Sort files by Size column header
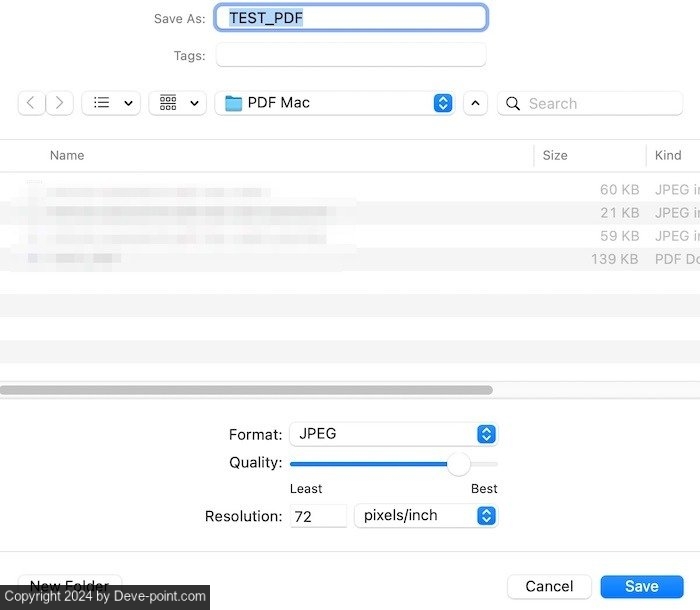Screen dimensions: 700x610 (x=555, y=155)
